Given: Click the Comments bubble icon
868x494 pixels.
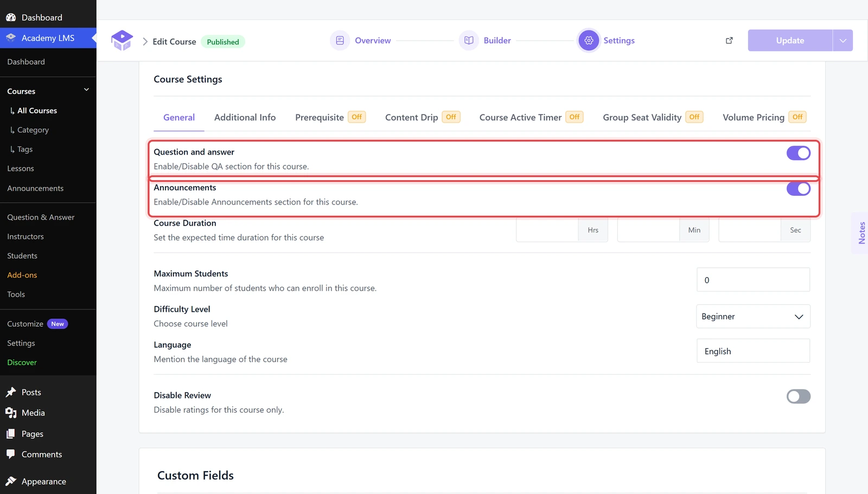Looking at the screenshot, I should (11, 454).
